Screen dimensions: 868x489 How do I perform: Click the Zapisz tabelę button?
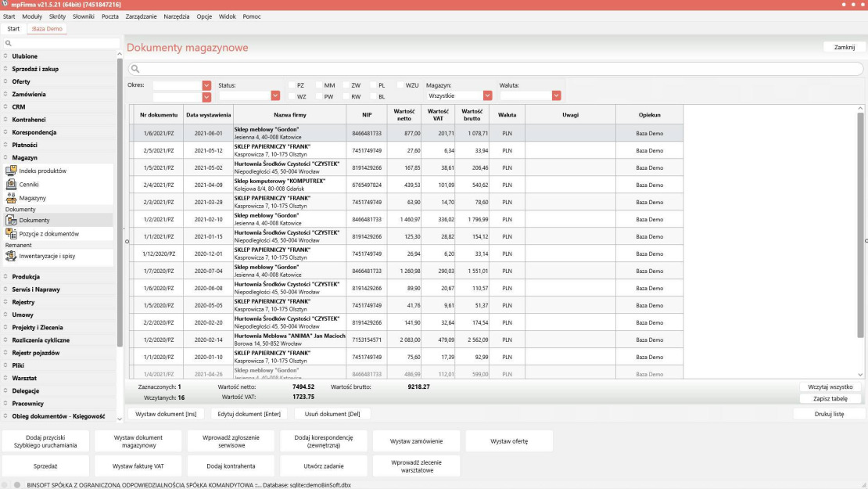coord(830,398)
